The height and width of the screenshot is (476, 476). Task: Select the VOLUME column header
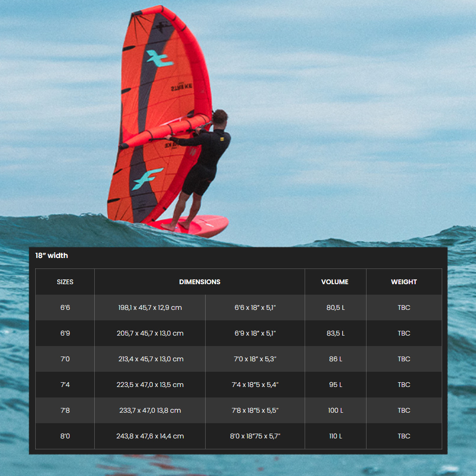[336, 282]
